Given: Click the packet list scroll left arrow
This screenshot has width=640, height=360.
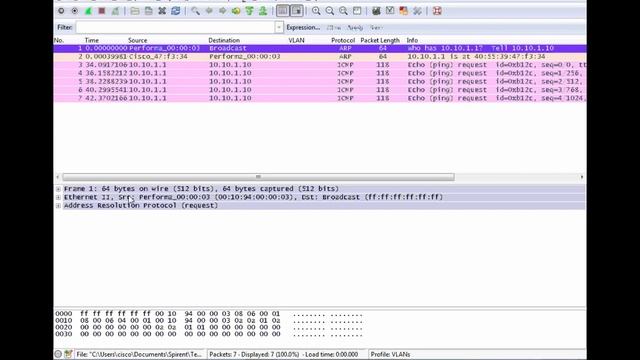Looking at the screenshot, I should click(x=58, y=177).
